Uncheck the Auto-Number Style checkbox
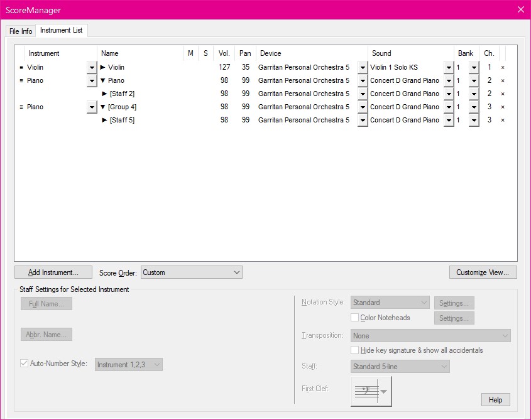Image resolution: width=531 pixels, height=420 pixels. pyautogui.click(x=25, y=363)
